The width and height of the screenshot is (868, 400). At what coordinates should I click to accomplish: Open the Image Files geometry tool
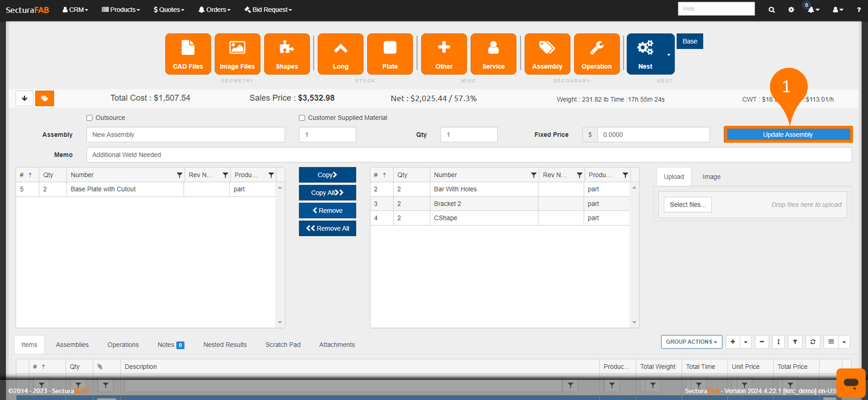(237, 54)
